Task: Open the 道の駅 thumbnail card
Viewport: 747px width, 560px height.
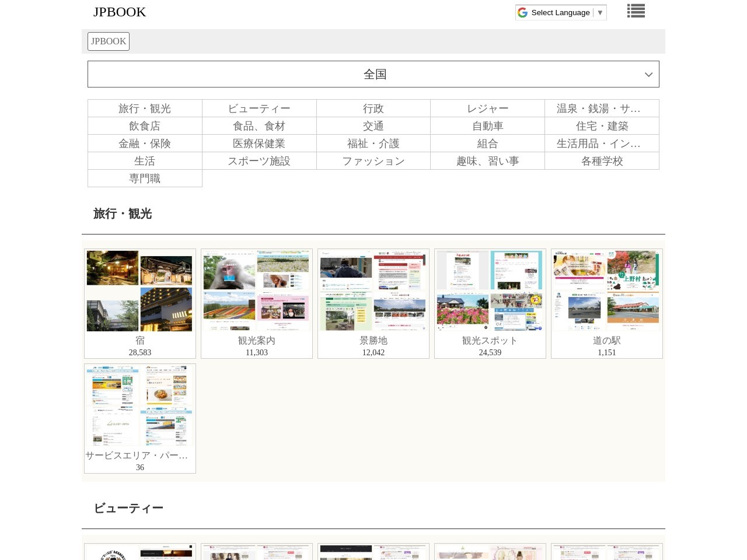Action: point(607,303)
